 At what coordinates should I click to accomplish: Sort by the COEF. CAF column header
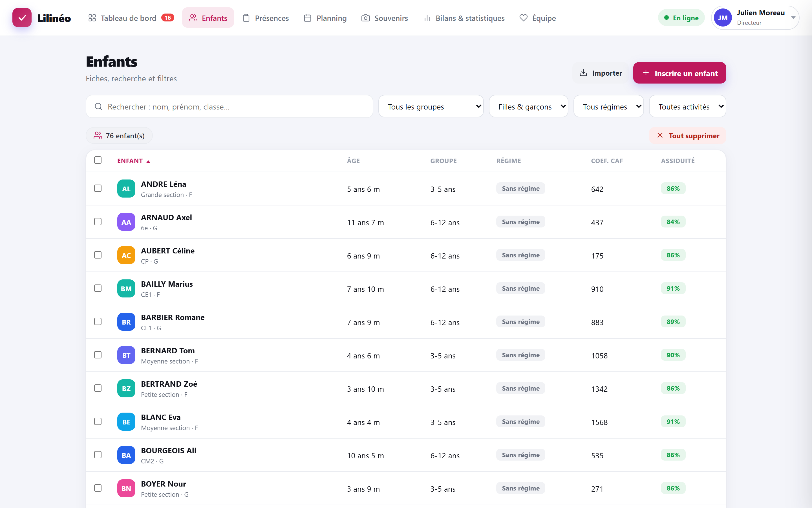point(607,161)
